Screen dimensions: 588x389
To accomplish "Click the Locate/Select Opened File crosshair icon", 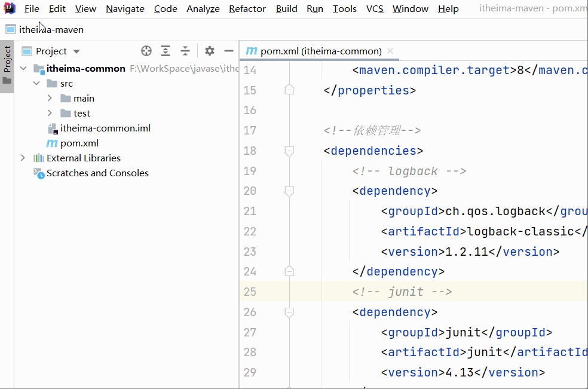I will point(146,51).
